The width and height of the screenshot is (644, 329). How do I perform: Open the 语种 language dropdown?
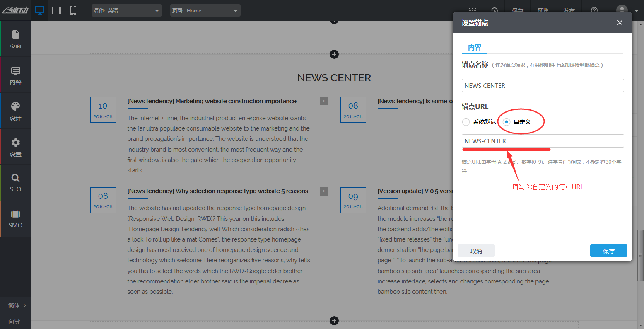(127, 10)
